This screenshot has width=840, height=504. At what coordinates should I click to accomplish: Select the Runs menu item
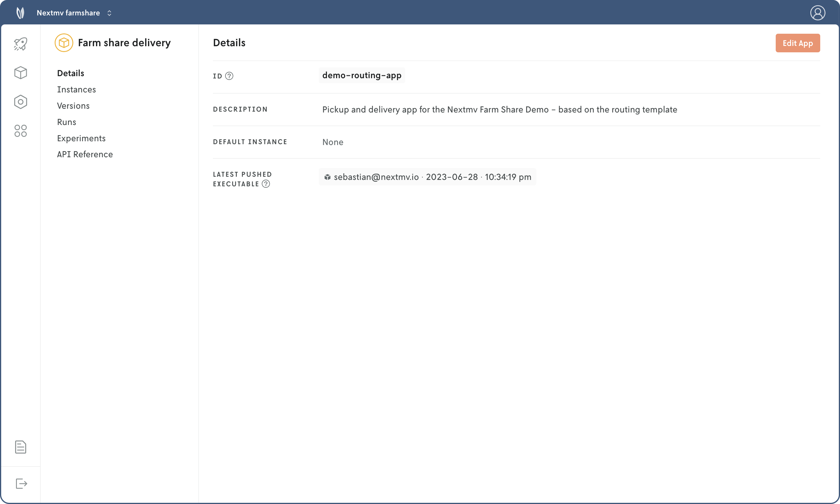67,122
